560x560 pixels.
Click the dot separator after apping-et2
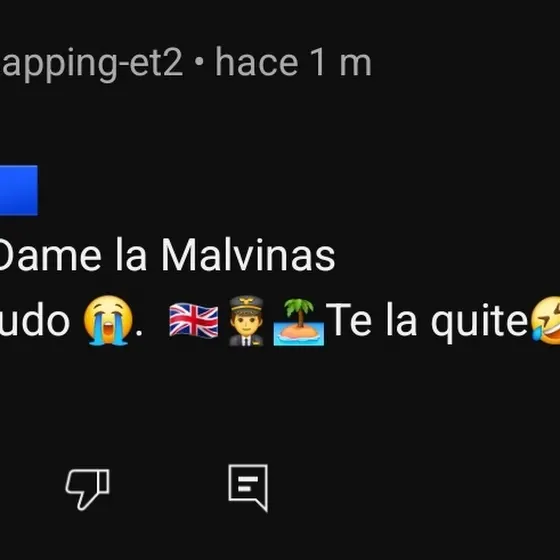tap(200, 62)
